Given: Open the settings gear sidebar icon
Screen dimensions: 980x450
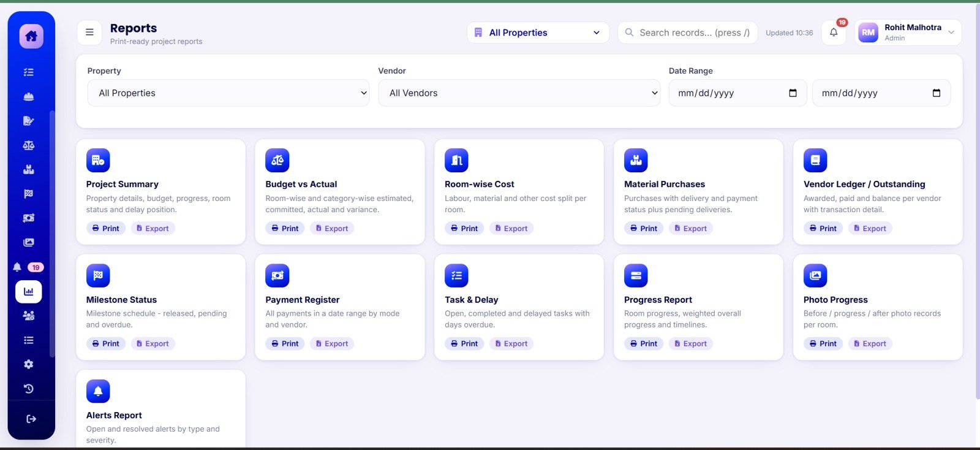Looking at the screenshot, I should [29, 364].
